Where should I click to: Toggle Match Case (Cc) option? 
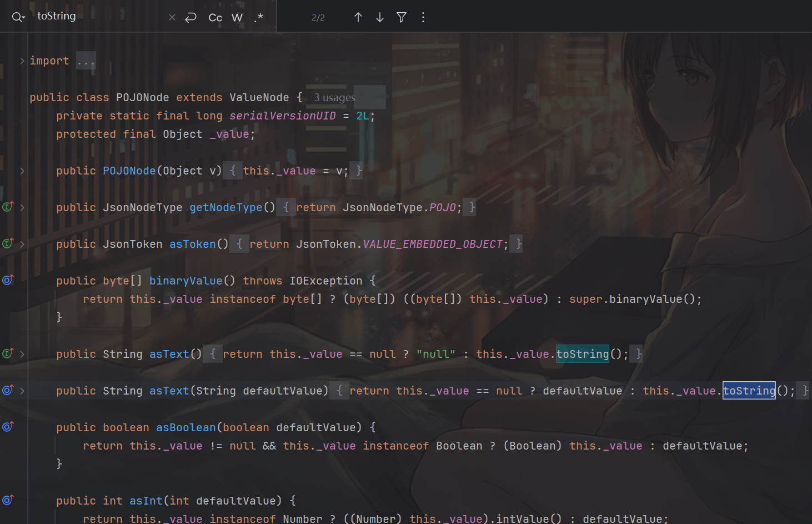215,18
